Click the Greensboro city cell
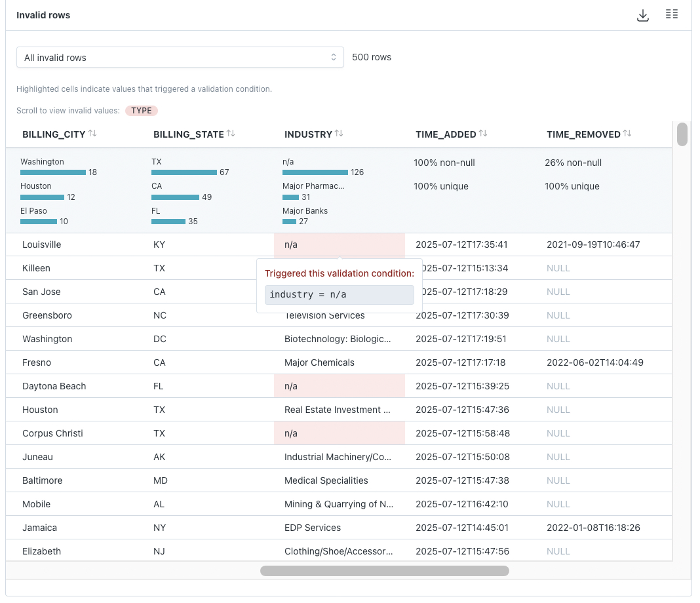This screenshot has width=700, height=603. (x=47, y=315)
